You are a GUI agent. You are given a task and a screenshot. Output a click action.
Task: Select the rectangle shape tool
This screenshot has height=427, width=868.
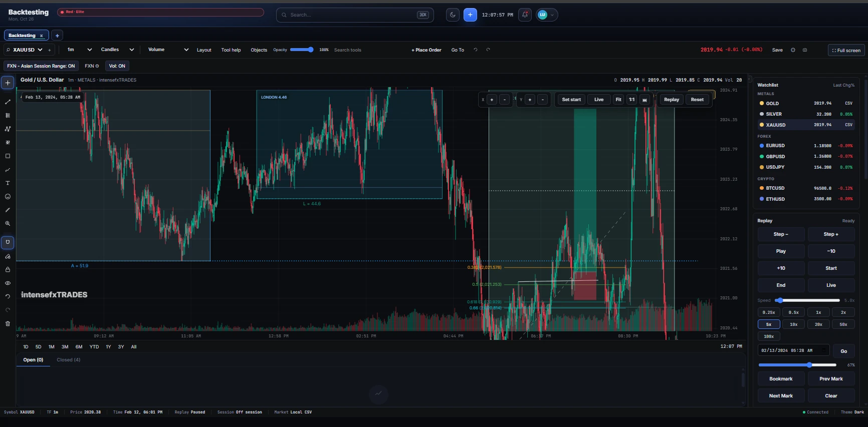pyautogui.click(x=8, y=156)
